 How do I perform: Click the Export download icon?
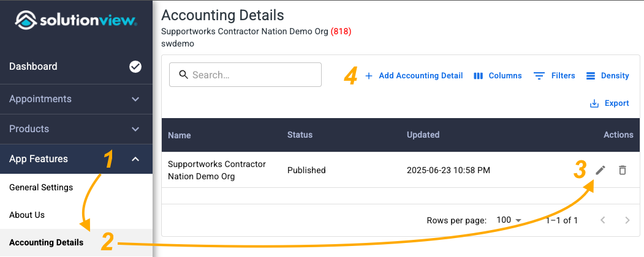click(x=594, y=103)
